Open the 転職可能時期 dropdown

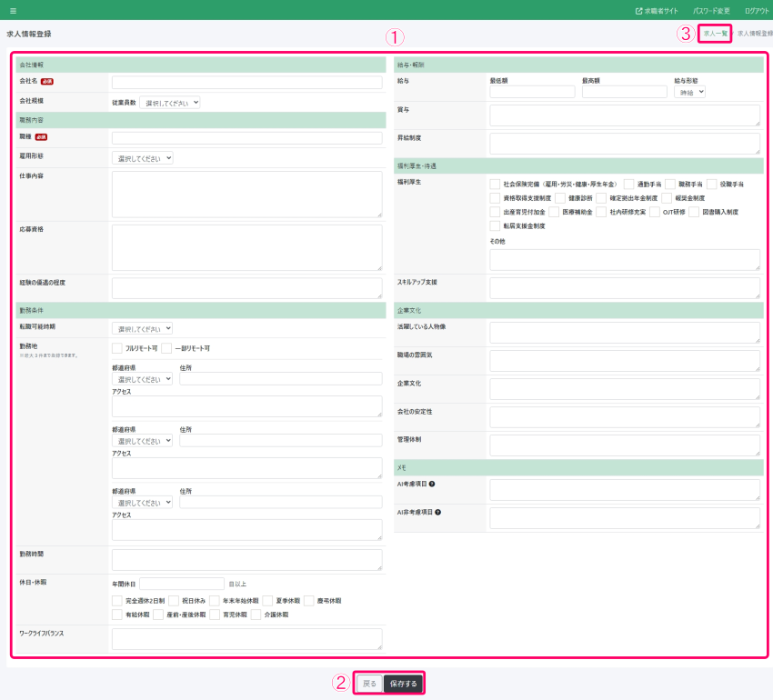click(x=143, y=328)
